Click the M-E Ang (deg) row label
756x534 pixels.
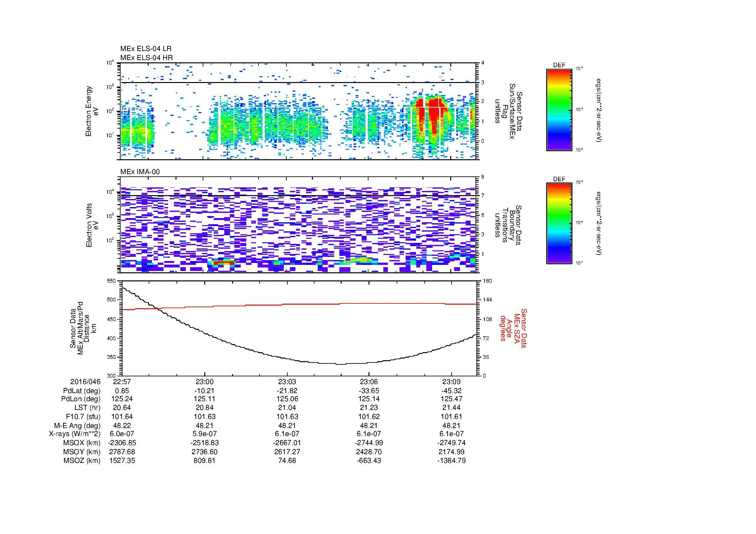coord(77,425)
